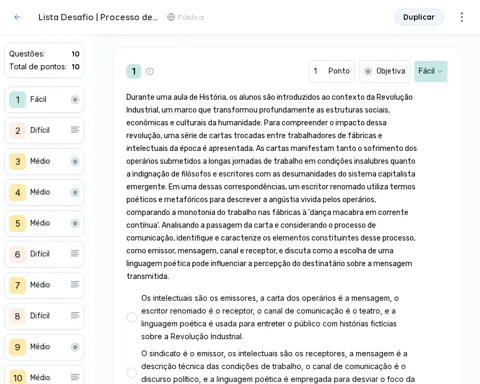Viewport: 480px width, 384px height.
Task: Go back using the left arrow icon
Action: pos(17,17)
